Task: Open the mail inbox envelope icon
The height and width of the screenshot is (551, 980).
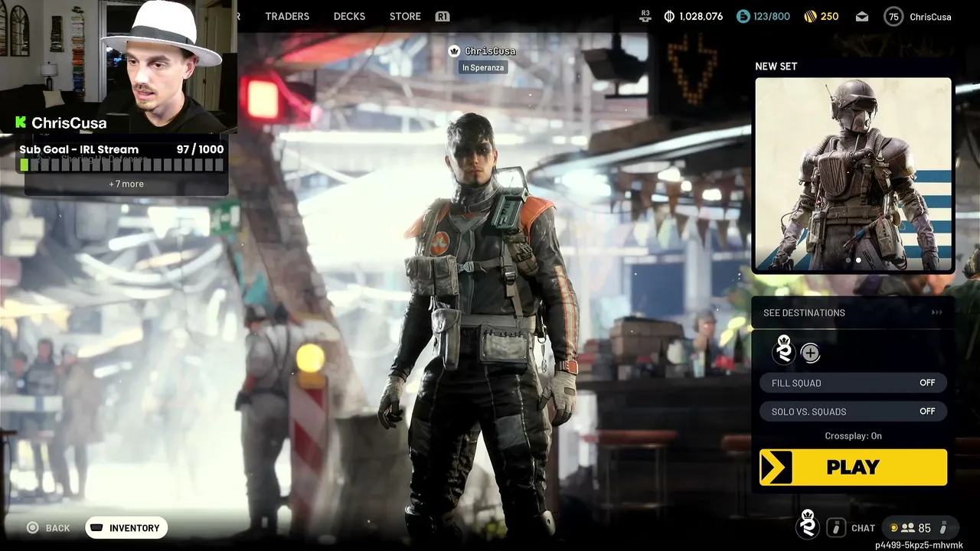Action: tap(862, 16)
